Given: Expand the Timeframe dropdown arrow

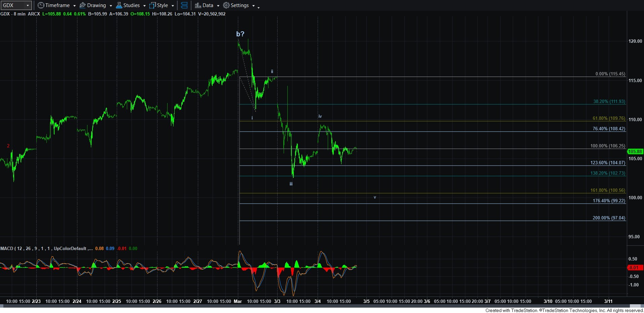Looking at the screenshot, I should tap(74, 6).
